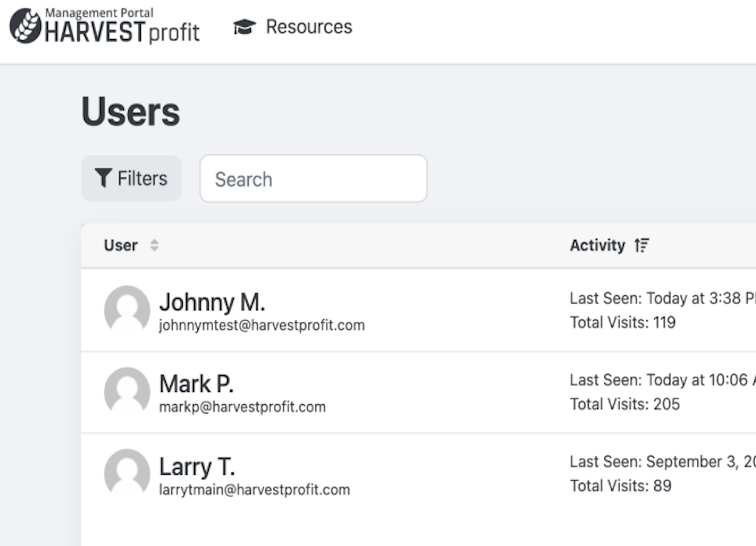Click the funnel filter icon
Image resolution: width=756 pixels, height=546 pixels.
[x=103, y=177]
